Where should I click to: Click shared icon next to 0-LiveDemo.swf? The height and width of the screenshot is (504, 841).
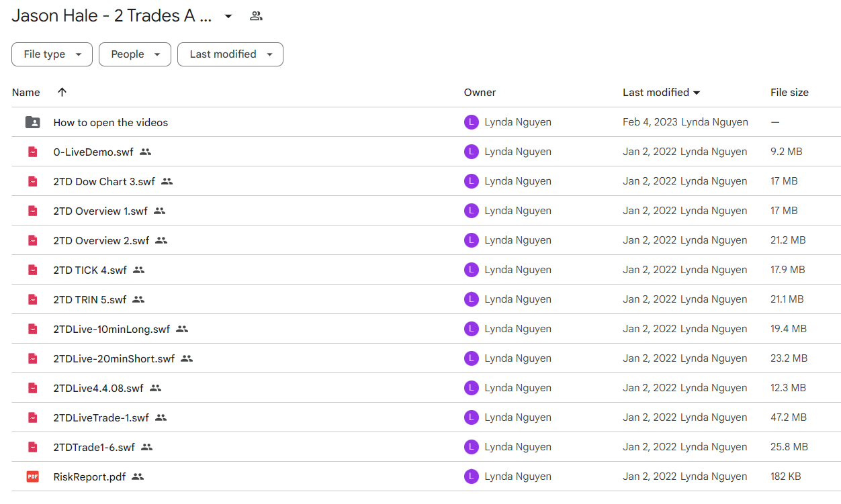point(145,152)
